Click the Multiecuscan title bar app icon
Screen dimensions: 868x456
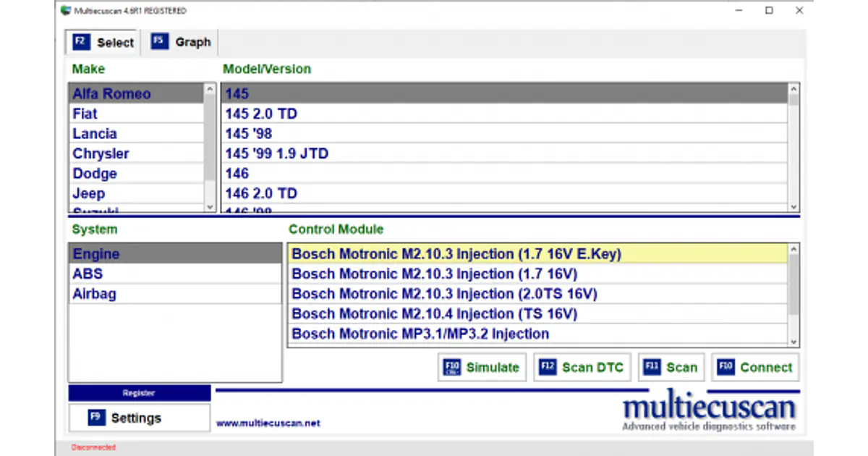(66, 11)
